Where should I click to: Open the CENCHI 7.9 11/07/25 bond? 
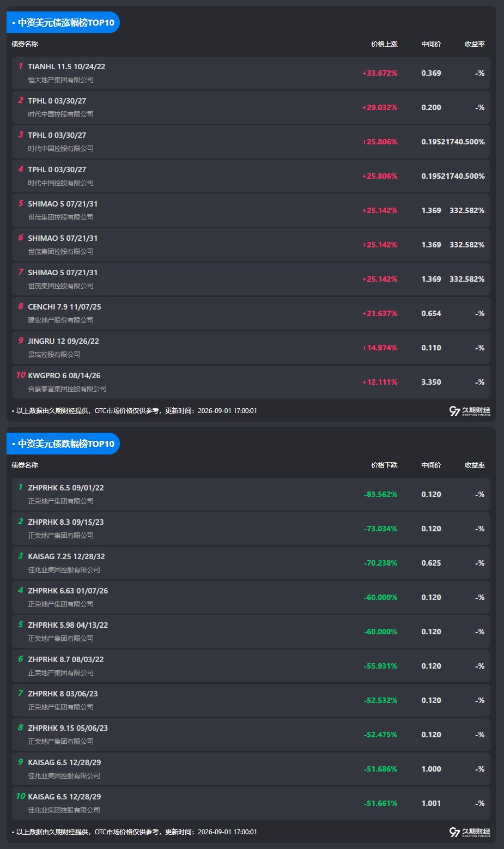(x=64, y=307)
